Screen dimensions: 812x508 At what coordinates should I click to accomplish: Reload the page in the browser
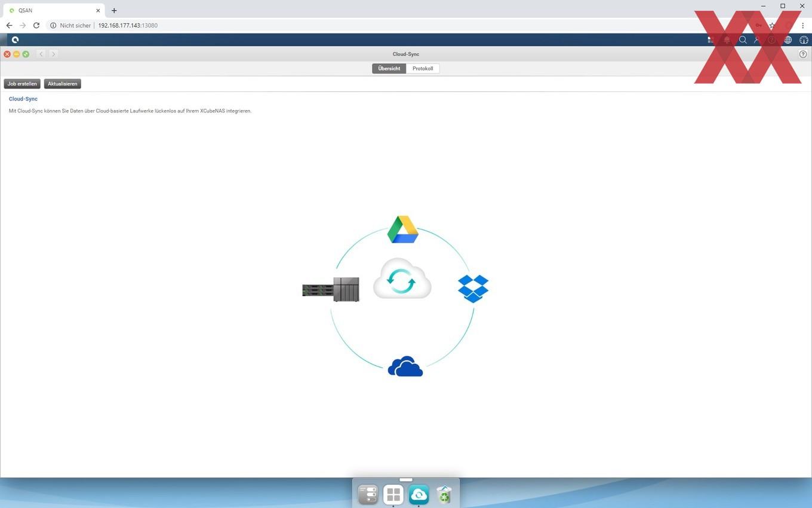pos(36,26)
